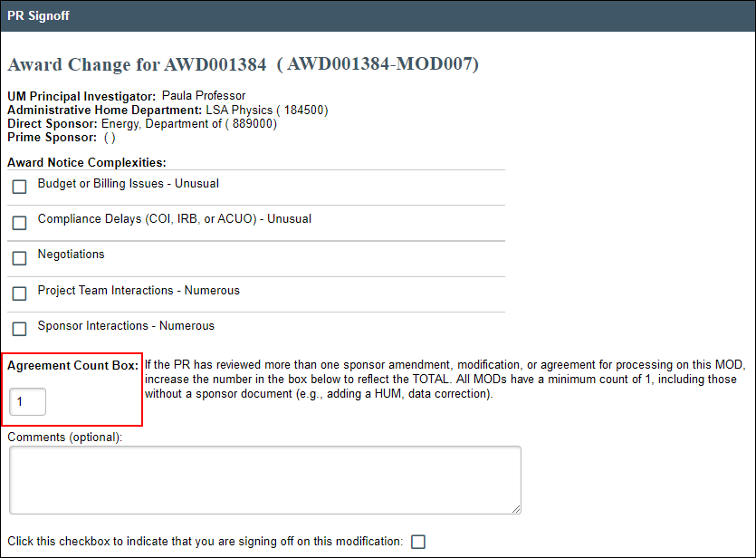
Task: Check the signing off on modification checkbox
Action: pos(418,542)
